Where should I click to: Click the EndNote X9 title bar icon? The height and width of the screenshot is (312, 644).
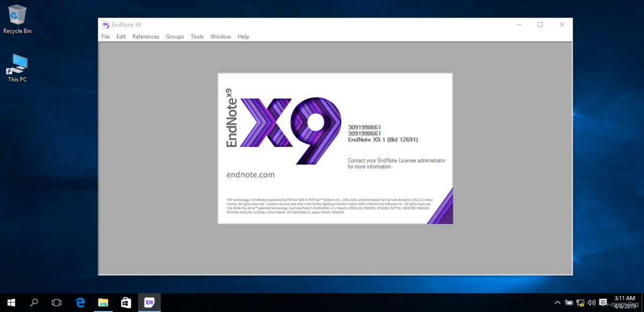click(105, 25)
